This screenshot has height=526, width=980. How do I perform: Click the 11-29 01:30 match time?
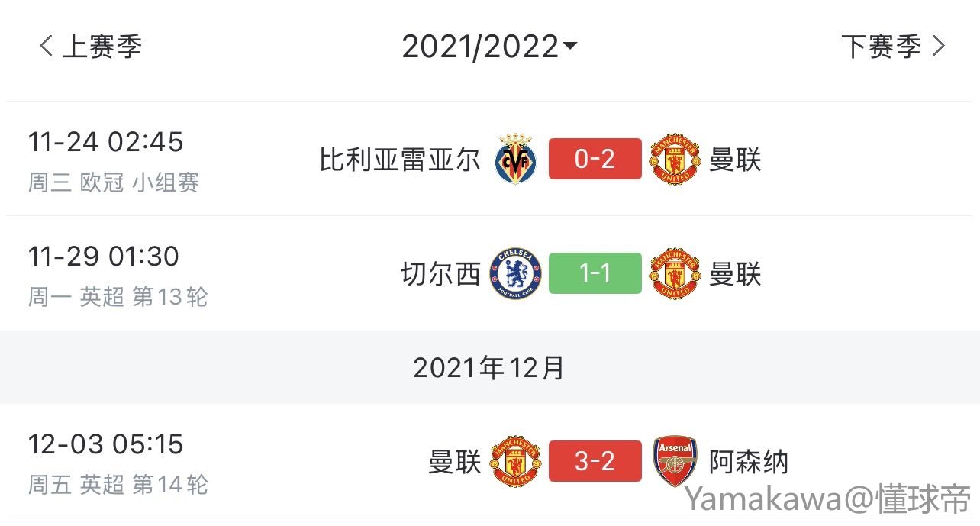(104, 257)
